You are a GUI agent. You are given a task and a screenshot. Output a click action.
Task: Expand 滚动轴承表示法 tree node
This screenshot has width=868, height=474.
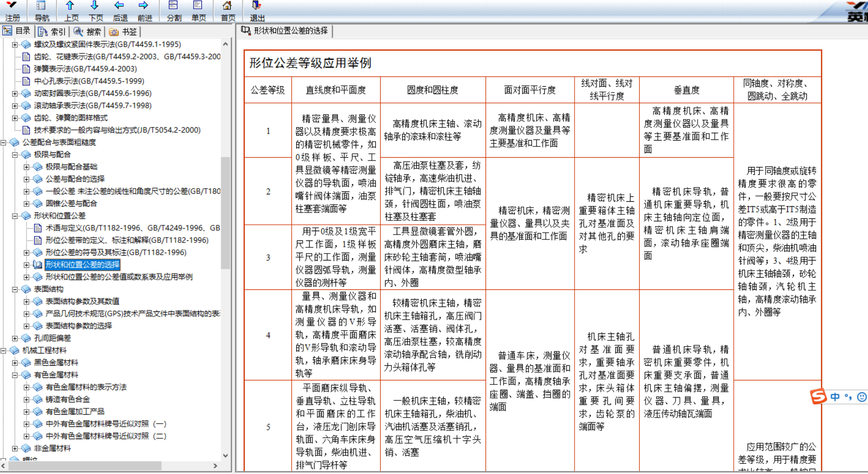click(x=15, y=106)
